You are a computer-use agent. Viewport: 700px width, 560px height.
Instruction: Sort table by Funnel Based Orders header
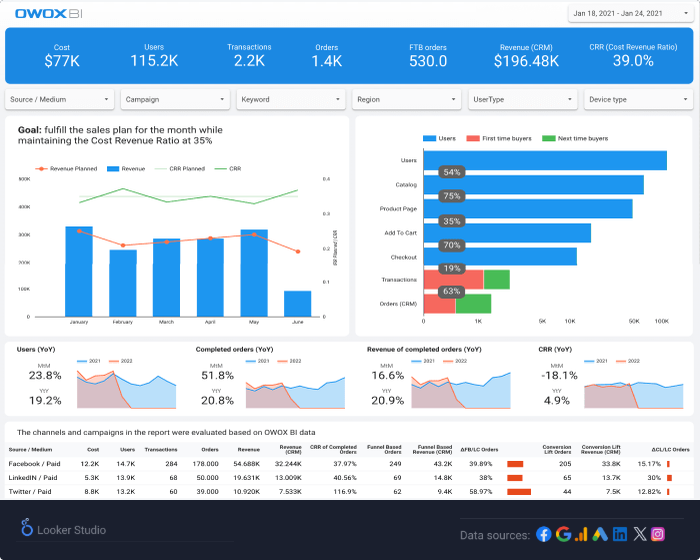[384, 449]
